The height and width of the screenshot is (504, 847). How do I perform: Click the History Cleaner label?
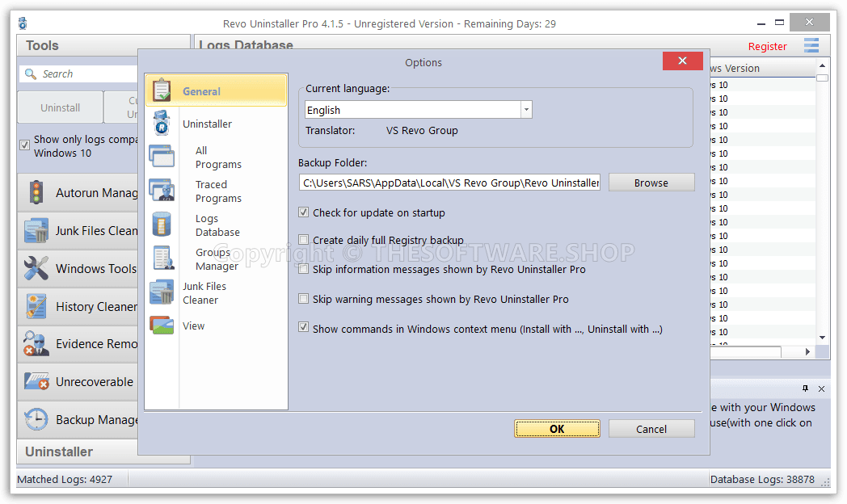[97, 306]
